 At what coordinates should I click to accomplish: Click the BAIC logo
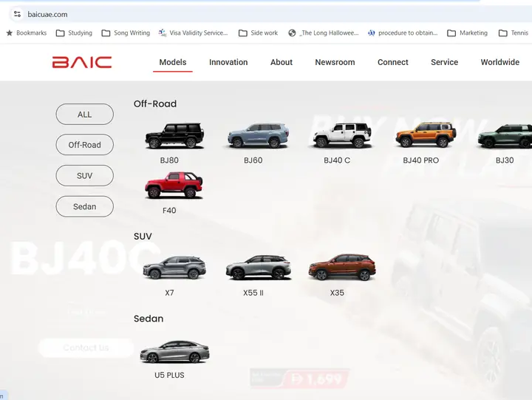click(82, 62)
